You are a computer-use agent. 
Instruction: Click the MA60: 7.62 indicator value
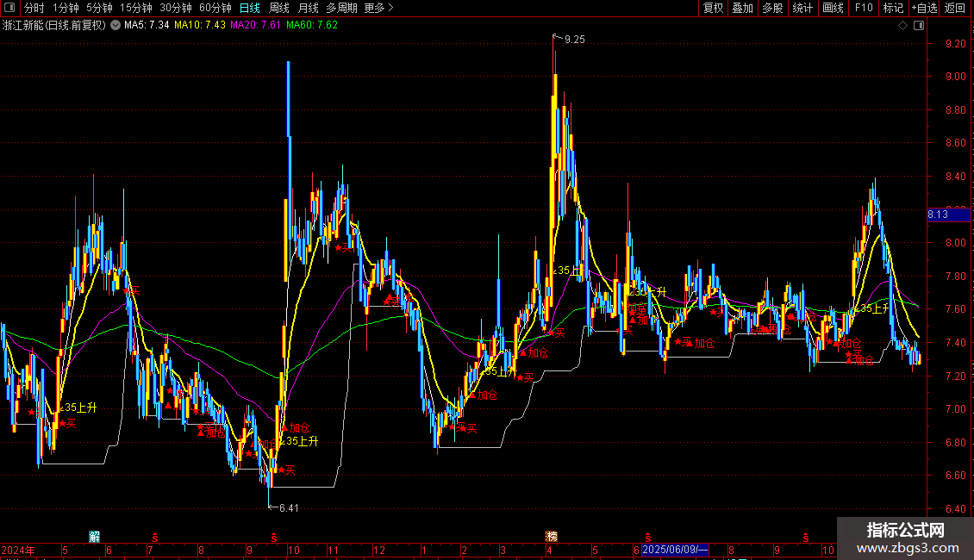[x=312, y=25]
